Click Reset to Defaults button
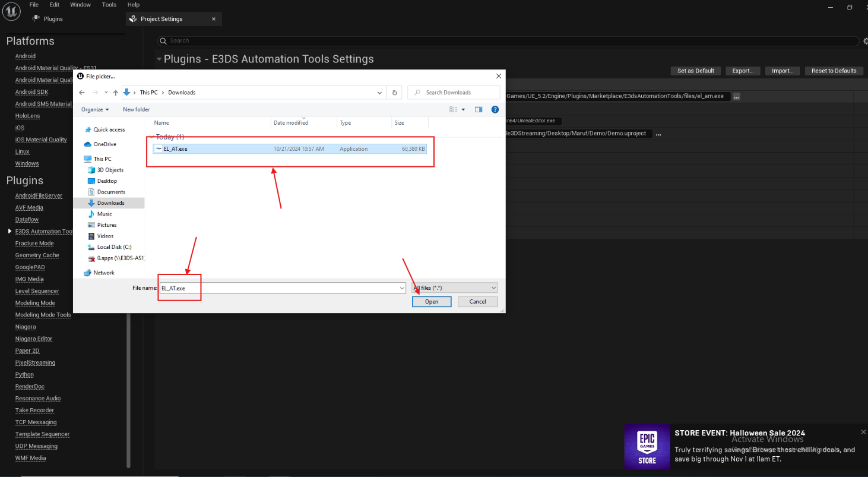 point(834,71)
